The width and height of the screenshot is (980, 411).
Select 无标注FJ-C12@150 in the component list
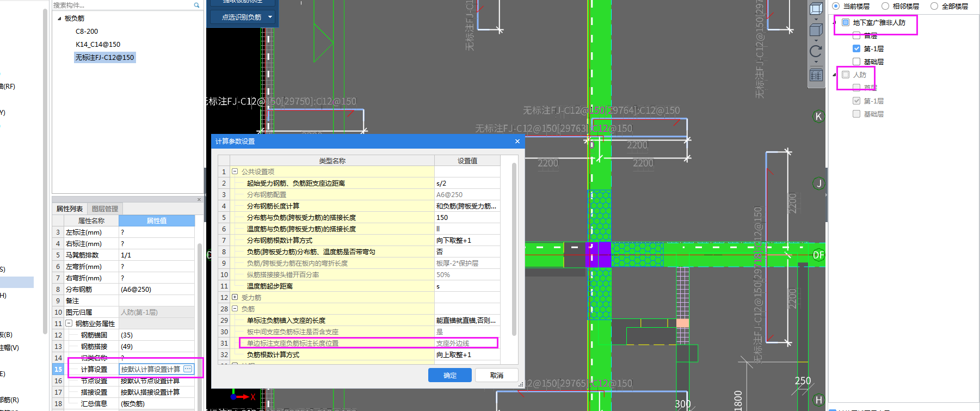104,58
